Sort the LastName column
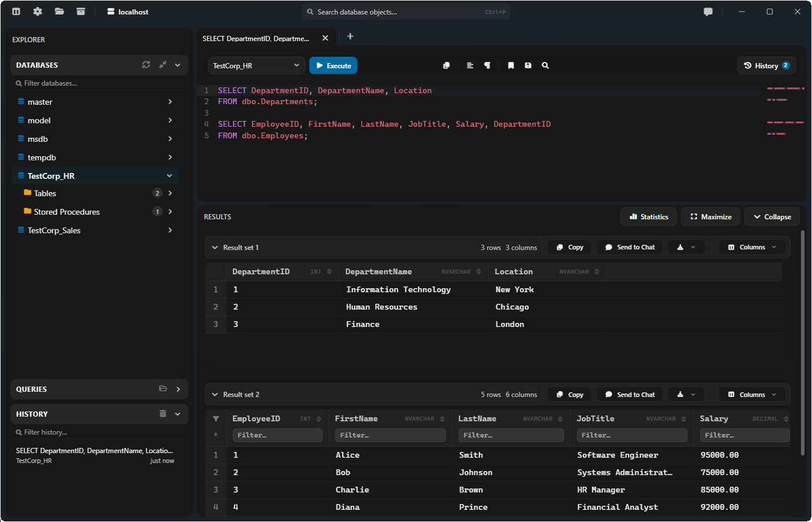The height and width of the screenshot is (522, 812). coord(560,418)
